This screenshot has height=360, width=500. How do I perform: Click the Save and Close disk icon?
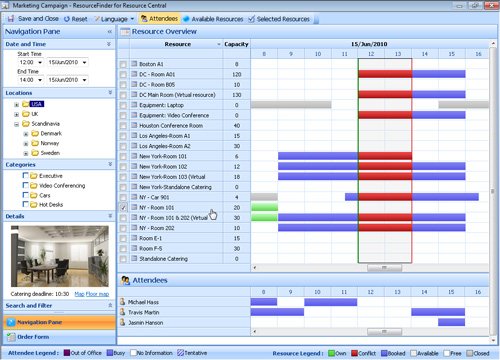[x=11, y=19]
